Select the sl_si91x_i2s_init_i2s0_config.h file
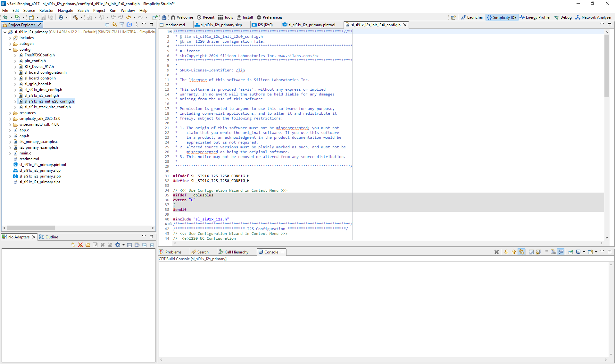 (x=49, y=101)
